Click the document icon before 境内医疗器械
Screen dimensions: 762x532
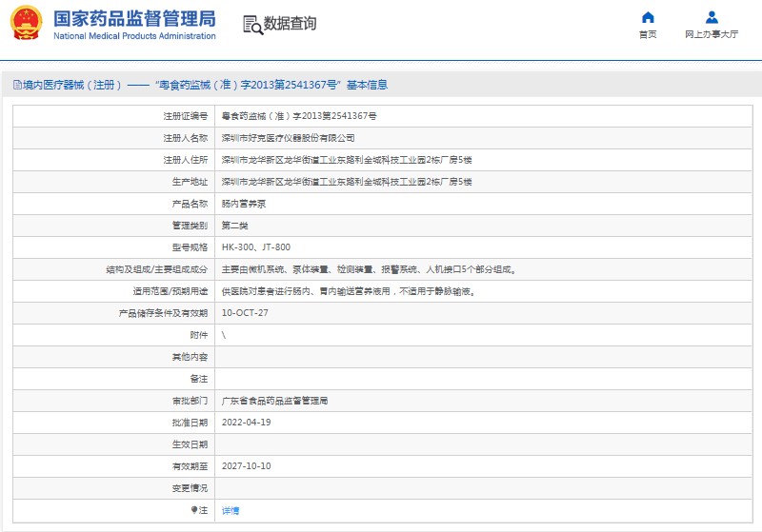coord(17,85)
